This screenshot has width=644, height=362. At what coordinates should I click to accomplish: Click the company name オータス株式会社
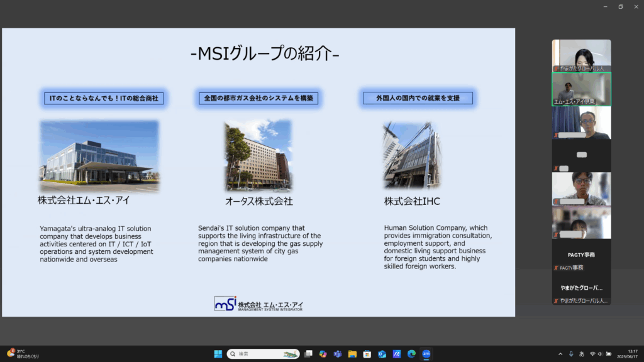(x=258, y=201)
